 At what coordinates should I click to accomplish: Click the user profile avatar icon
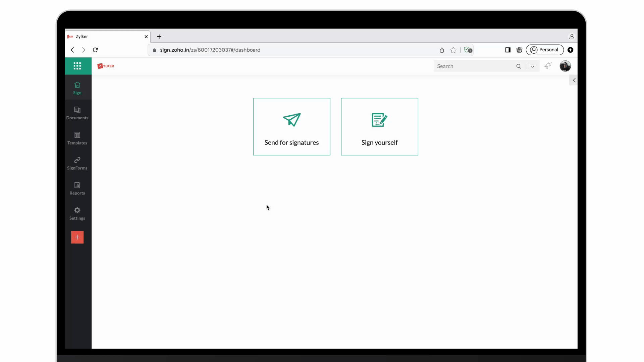tap(565, 66)
